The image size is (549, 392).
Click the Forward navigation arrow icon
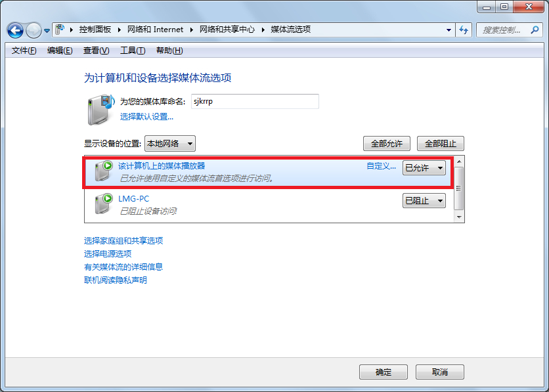(33, 30)
